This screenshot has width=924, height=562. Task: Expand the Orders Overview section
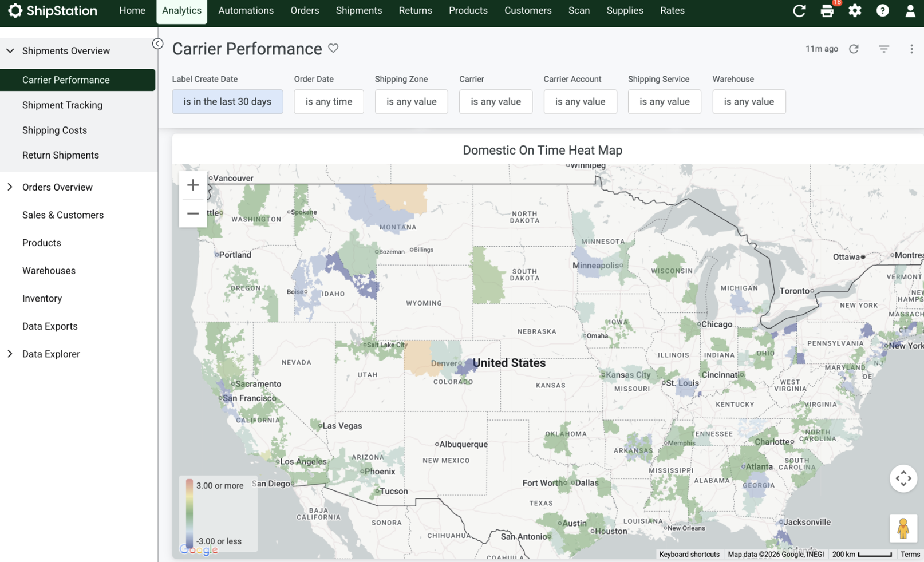10,187
